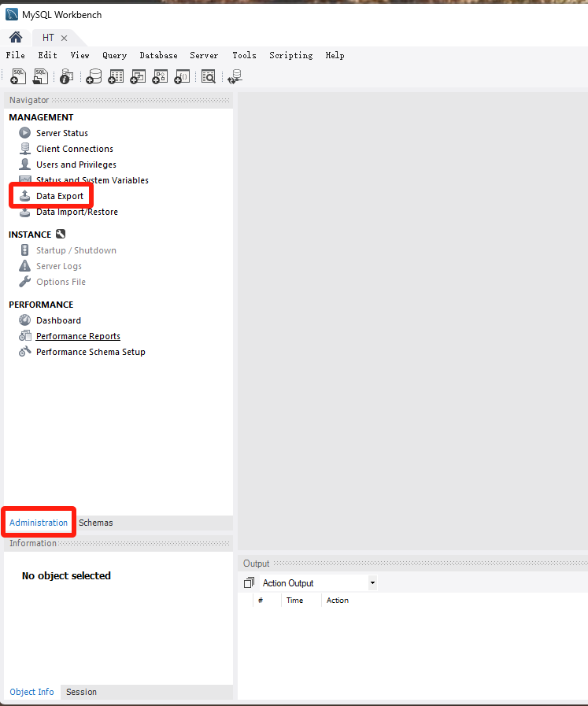The height and width of the screenshot is (706, 588).
Task: Create a new function icon
Action: (182, 76)
